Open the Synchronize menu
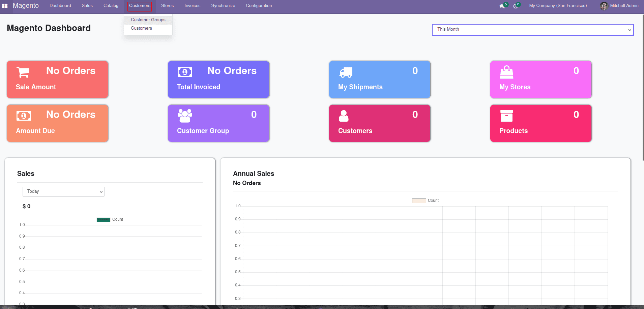The width and height of the screenshot is (644, 309). pos(223,6)
